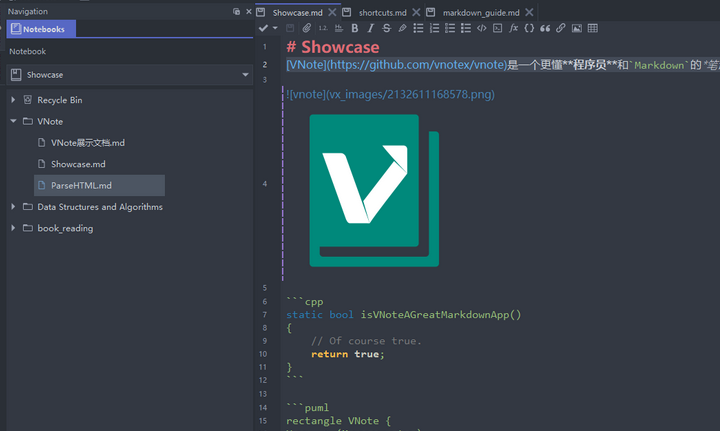Switch to the Showcase.md tab
This screenshot has height=431, width=720.
tap(297, 13)
